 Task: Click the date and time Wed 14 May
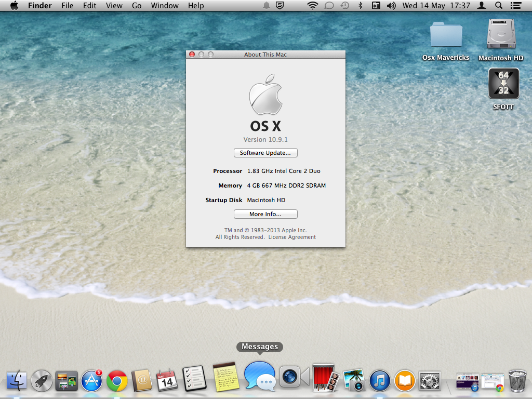coord(436,5)
